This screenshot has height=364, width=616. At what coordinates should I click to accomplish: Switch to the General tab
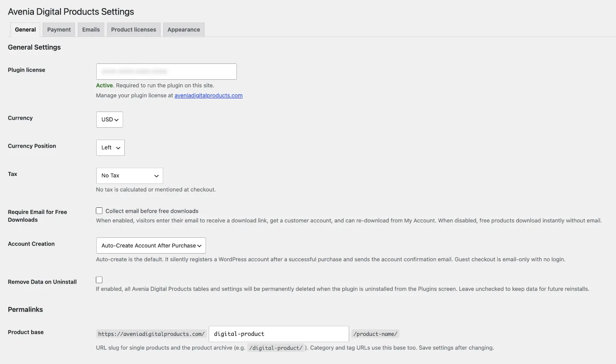tap(25, 30)
